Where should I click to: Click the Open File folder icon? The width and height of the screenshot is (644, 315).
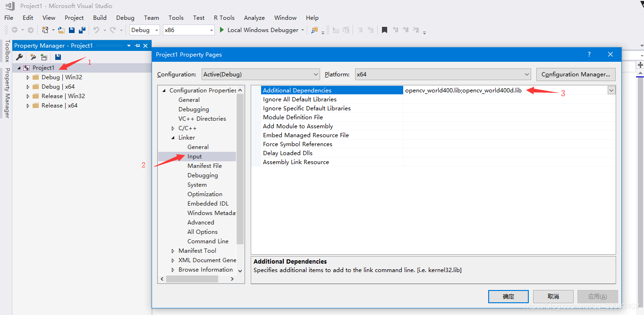[x=61, y=30]
